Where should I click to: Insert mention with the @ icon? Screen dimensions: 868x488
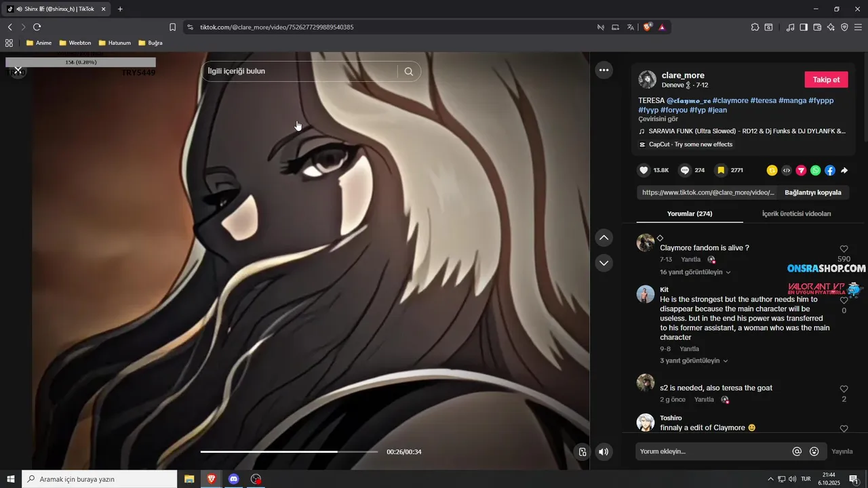tap(797, 451)
